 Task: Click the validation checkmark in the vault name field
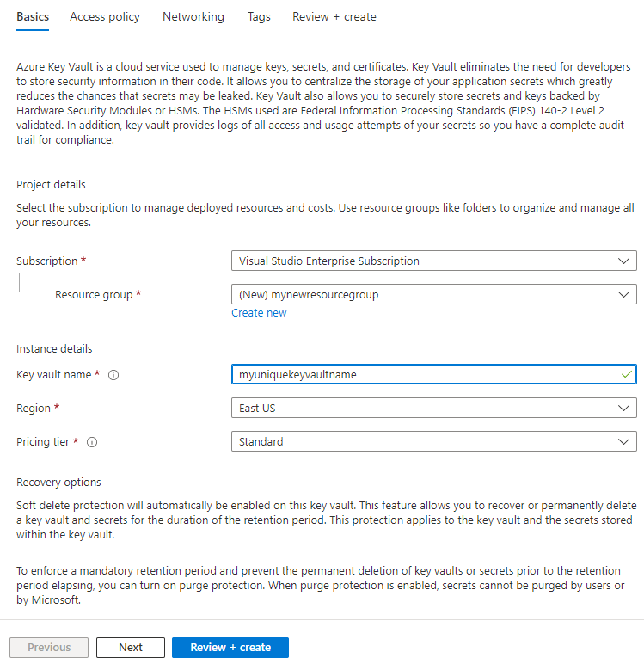(627, 374)
